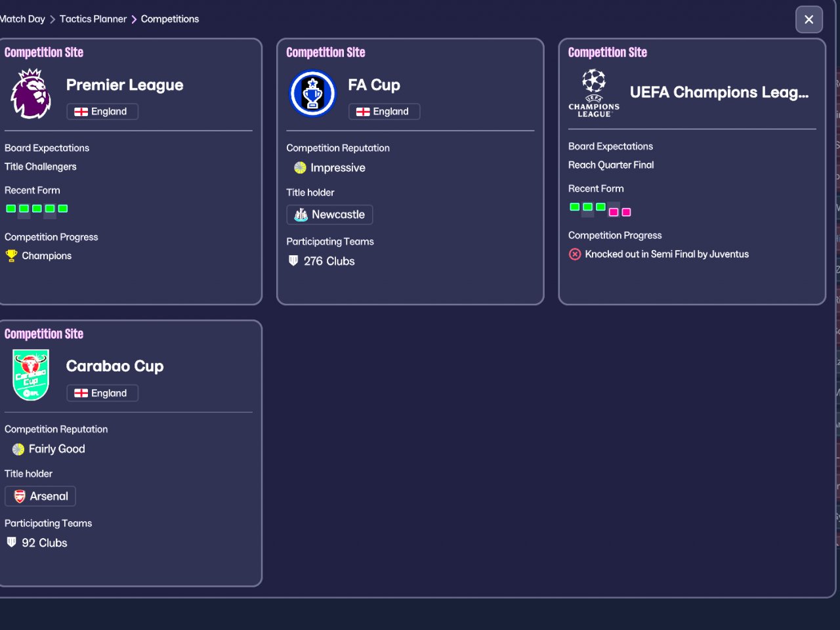Click Title holder label in FA Cup card
Image resolution: width=840 pixels, height=630 pixels.
[x=310, y=192]
